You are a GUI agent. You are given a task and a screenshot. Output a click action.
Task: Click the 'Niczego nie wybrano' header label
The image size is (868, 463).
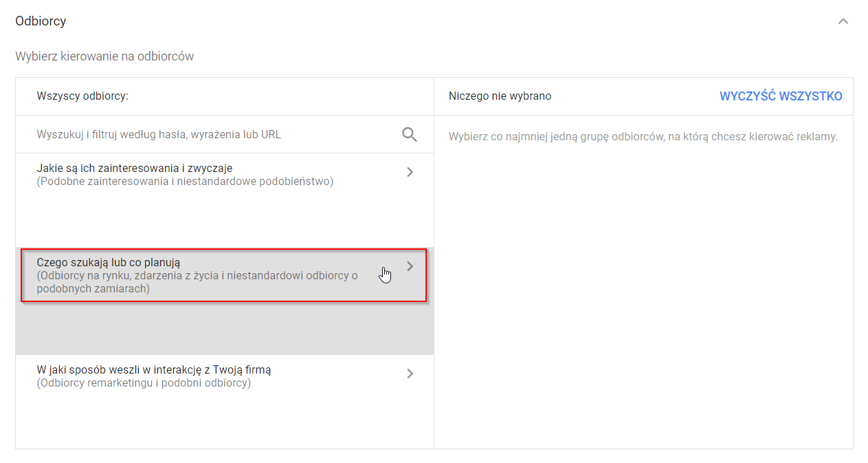coord(500,96)
